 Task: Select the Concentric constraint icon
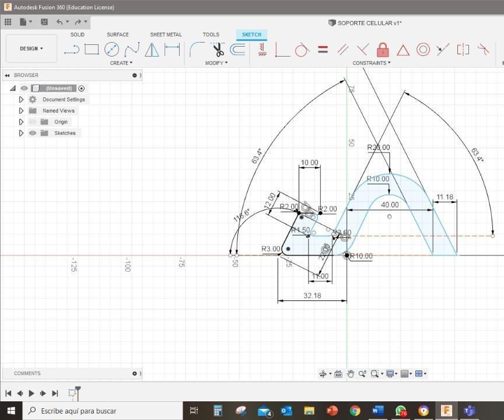pos(423,50)
